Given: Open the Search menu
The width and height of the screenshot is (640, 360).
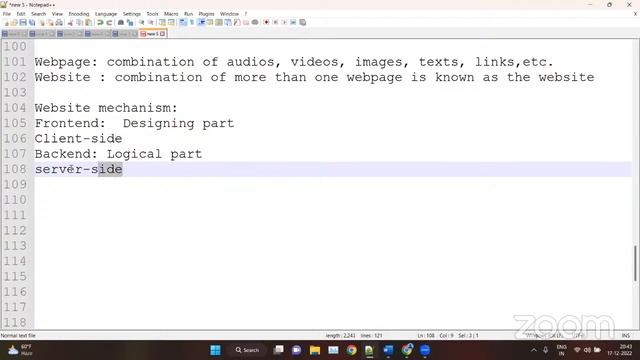Looking at the screenshot, I should tap(38, 14).
